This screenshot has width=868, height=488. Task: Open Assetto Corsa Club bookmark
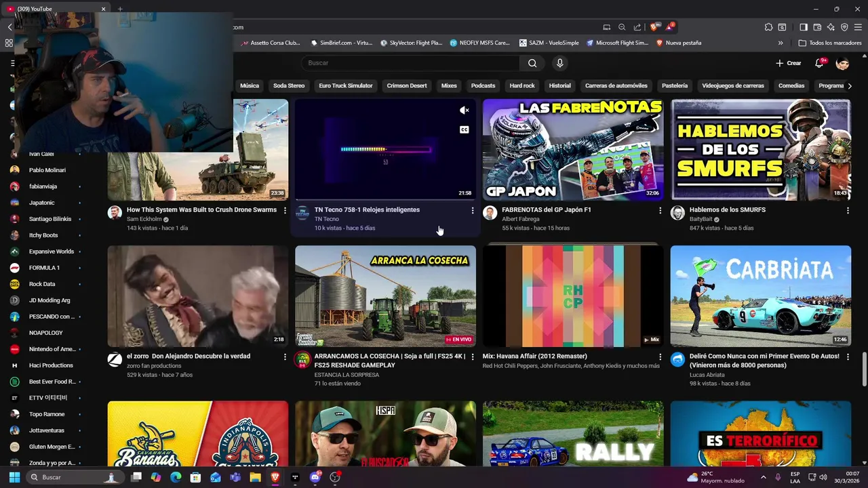pyautogui.click(x=270, y=43)
